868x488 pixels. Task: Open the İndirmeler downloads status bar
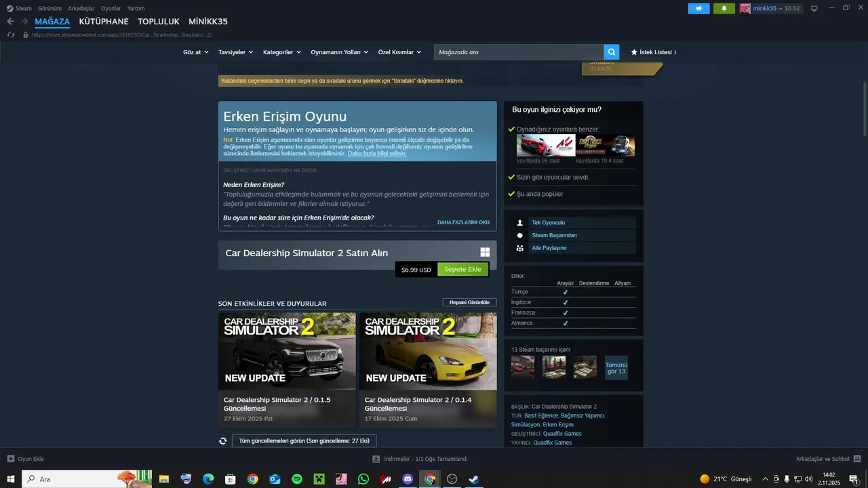pos(420,459)
